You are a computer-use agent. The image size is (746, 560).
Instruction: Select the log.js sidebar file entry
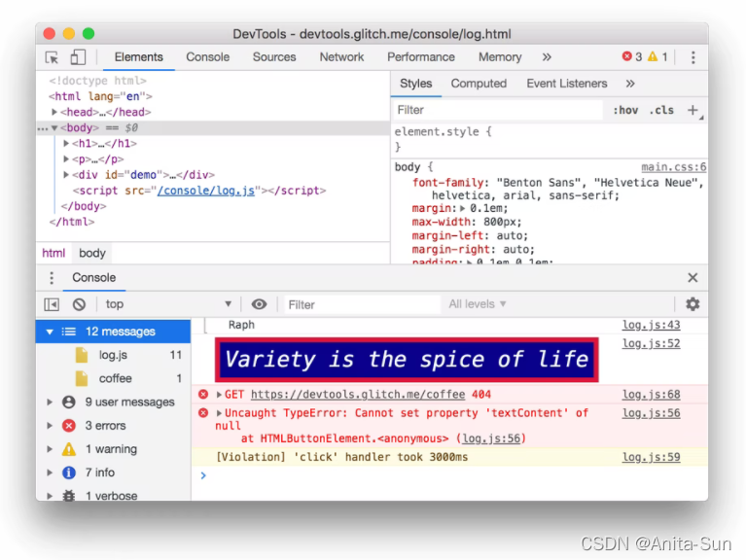click(113, 355)
